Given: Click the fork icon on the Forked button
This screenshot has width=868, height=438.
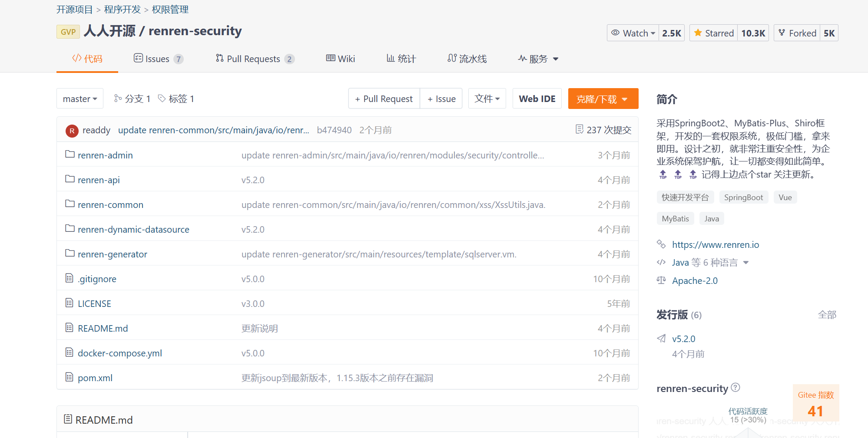Looking at the screenshot, I should 782,33.
